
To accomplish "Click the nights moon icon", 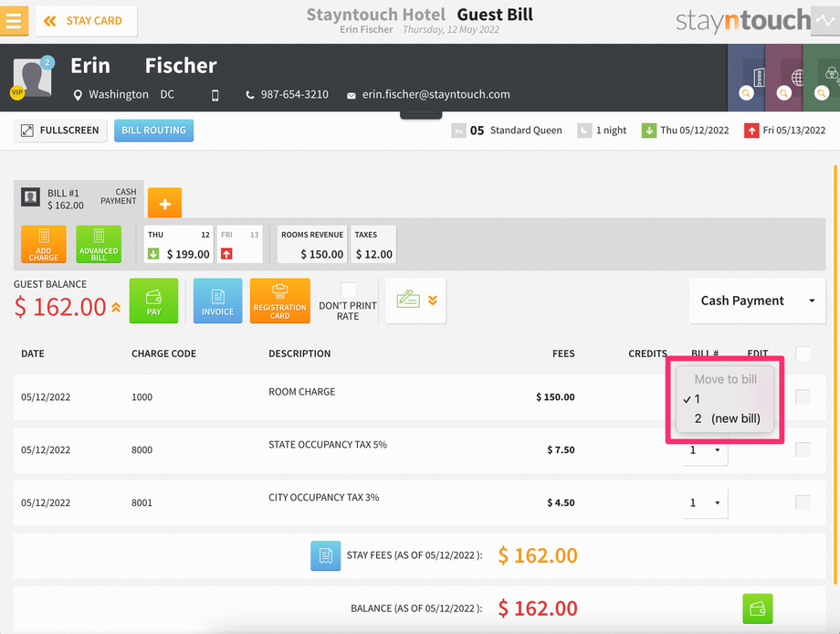I will tap(584, 131).
